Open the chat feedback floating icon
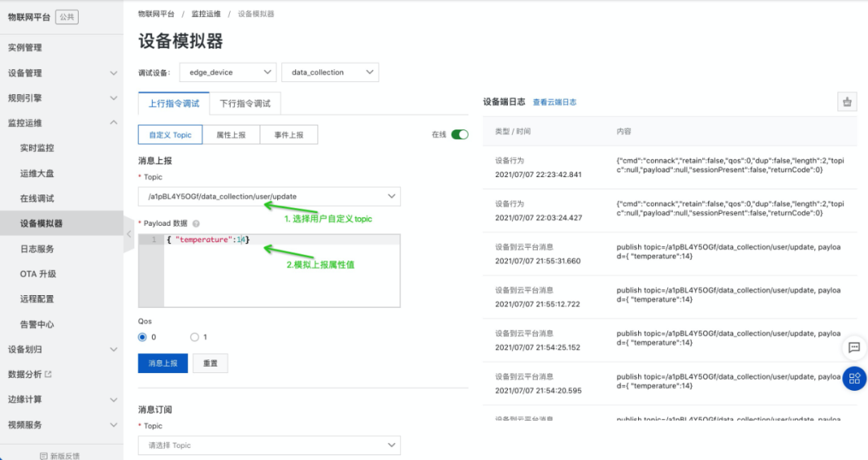Image resolution: width=868 pixels, height=460 pixels. coord(854,347)
